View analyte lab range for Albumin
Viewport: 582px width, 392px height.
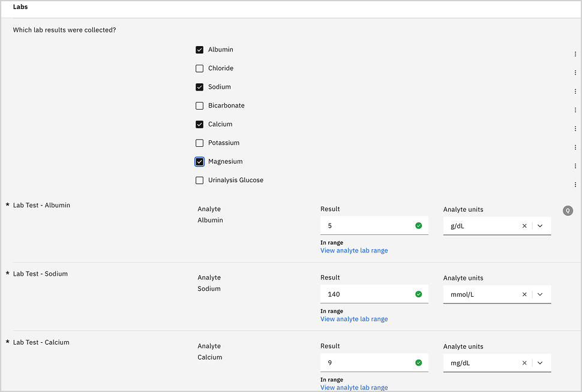354,251
